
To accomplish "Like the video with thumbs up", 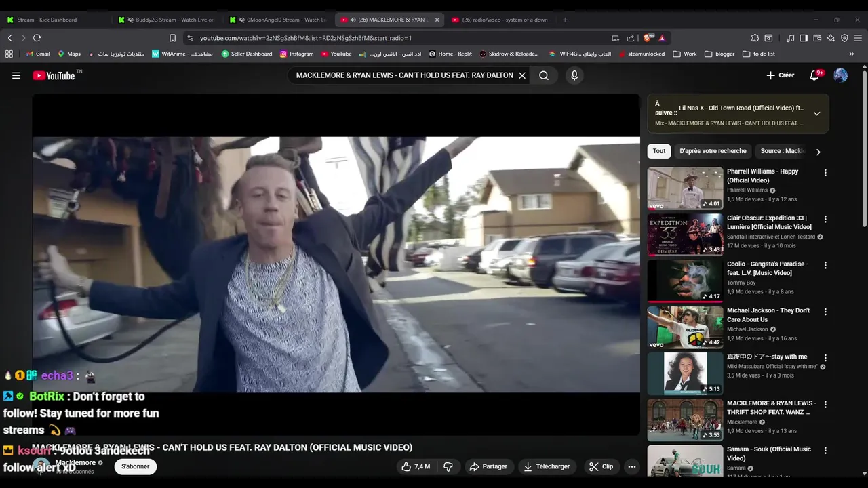I will pyautogui.click(x=416, y=466).
